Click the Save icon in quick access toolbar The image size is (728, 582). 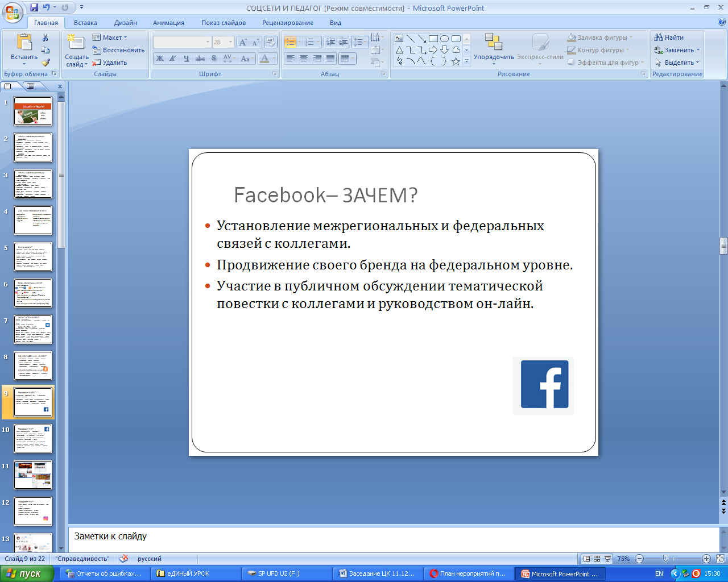pyautogui.click(x=34, y=8)
